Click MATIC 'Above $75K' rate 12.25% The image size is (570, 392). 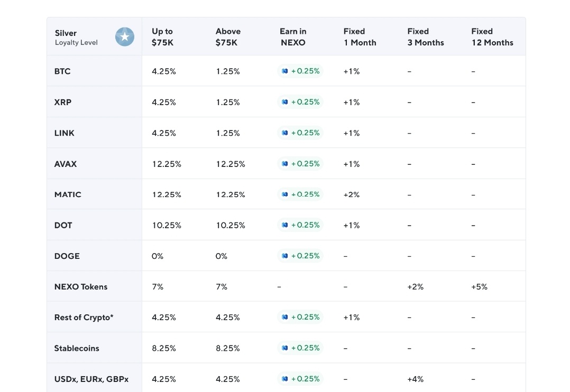point(231,194)
